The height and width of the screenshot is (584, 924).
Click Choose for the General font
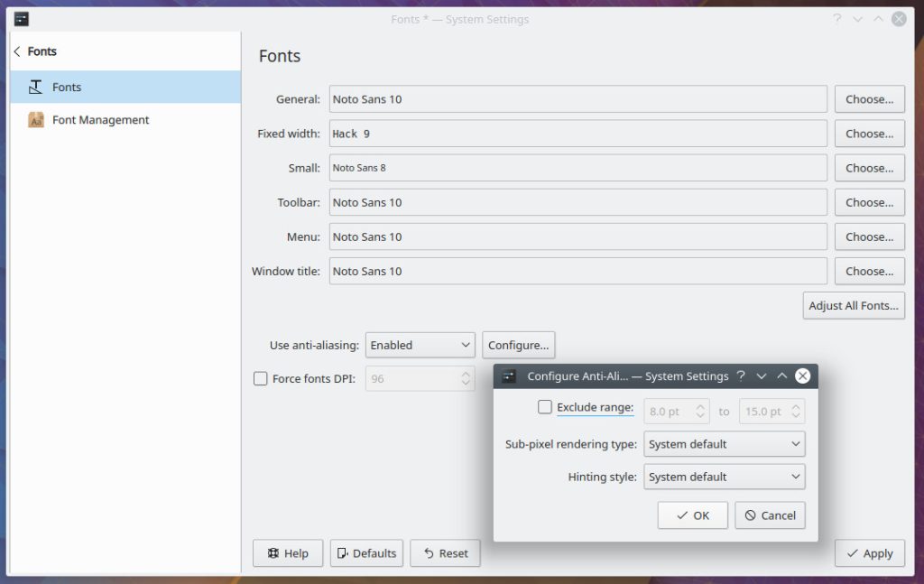click(869, 99)
